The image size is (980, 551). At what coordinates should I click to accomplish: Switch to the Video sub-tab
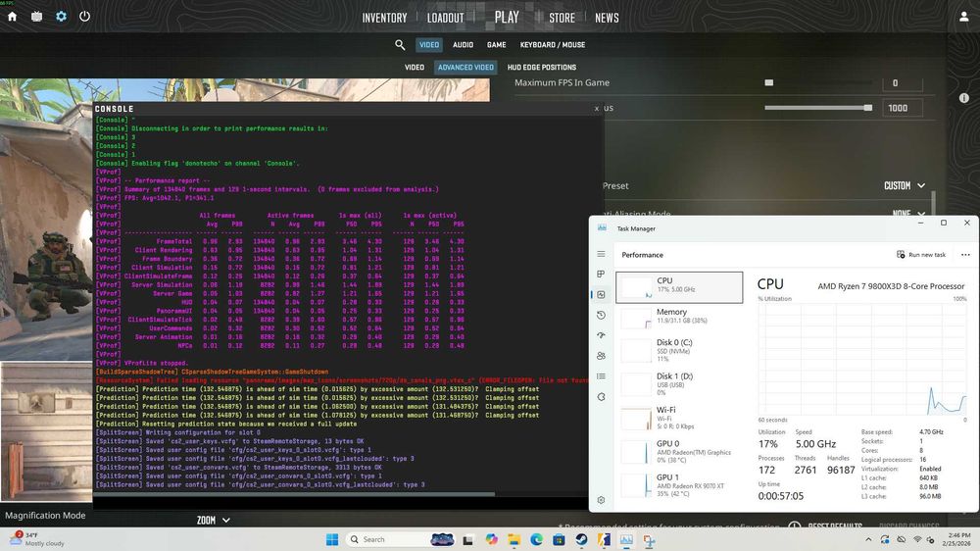(415, 68)
